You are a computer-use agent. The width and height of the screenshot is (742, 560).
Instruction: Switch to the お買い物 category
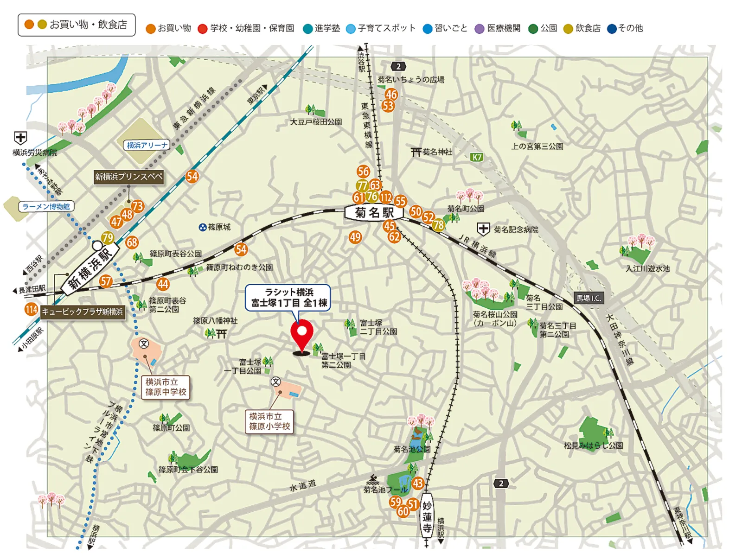168,28
